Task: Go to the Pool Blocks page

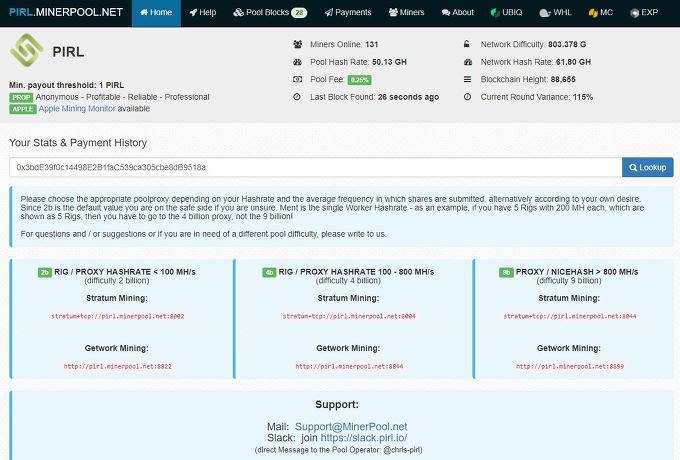Action: 270,13
